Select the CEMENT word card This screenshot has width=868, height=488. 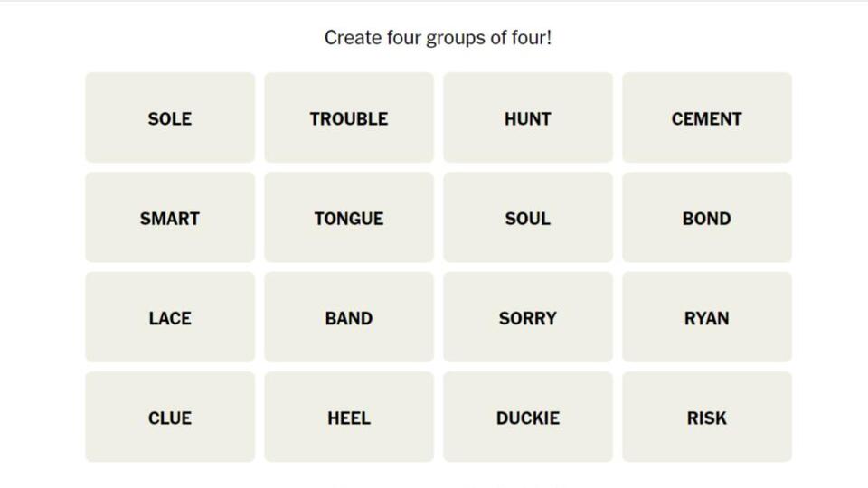point(706,118)
